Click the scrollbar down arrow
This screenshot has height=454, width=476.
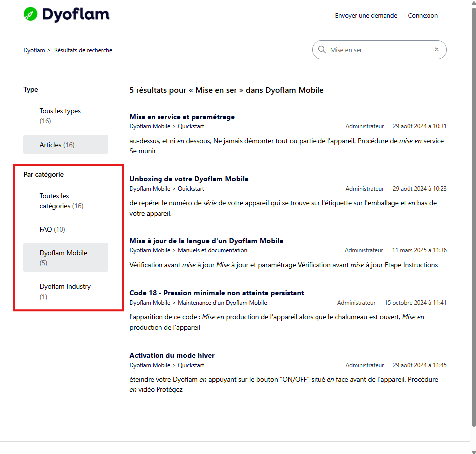click(474, 452)
